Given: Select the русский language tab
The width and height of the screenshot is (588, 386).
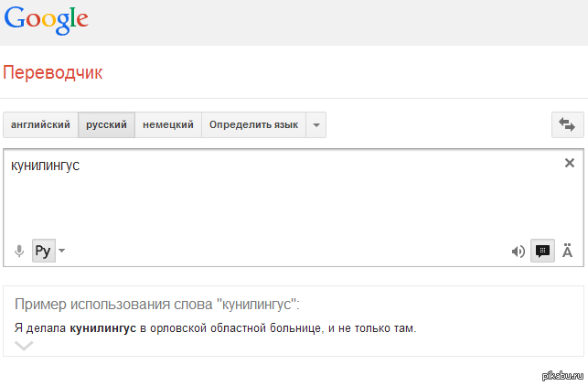Looking at the screenshot, I should (x=107, y=125).
